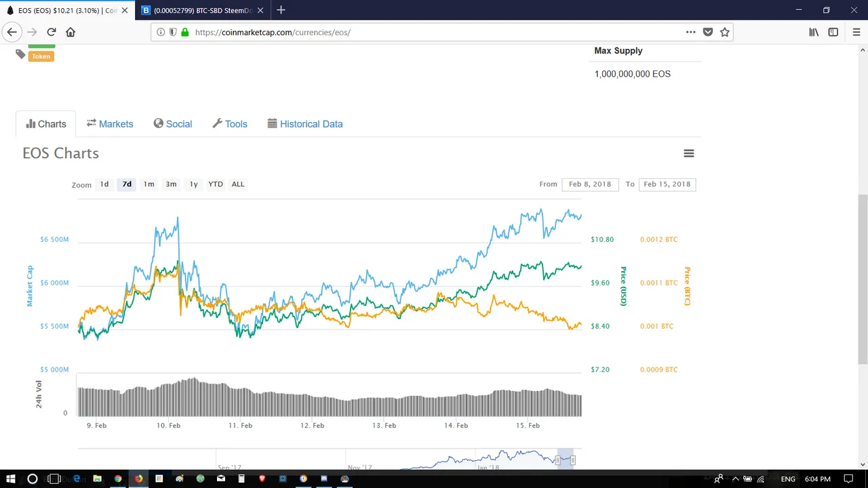Set chart zoom to 1y
Viewport: 868px width, 488px height.
(x=193, y=184)
